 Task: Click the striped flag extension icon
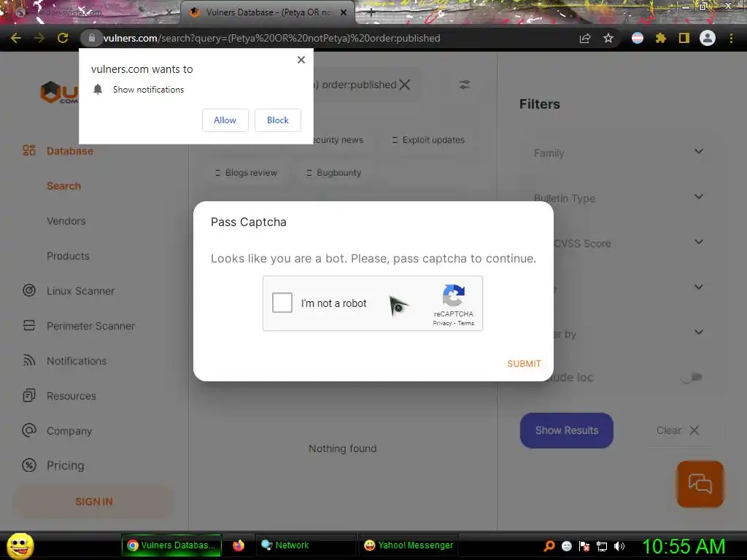[638, 38]
